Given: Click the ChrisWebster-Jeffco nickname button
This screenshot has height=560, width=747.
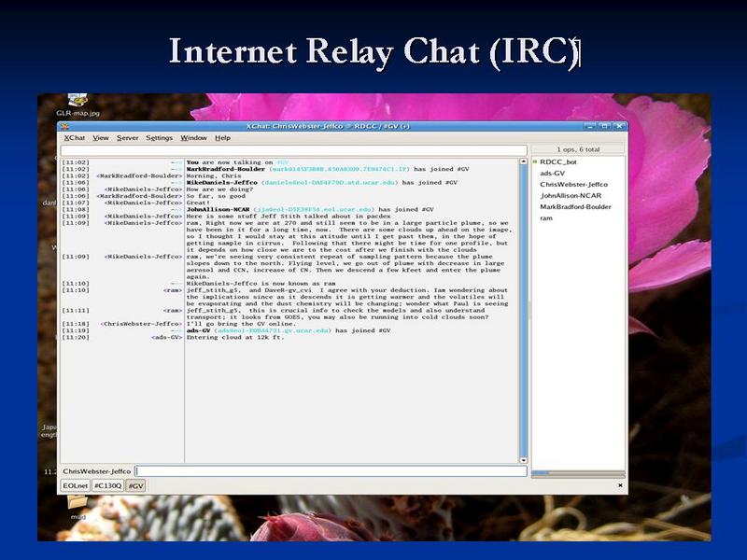Looking at the screenshot, I should tap(97, 471).
